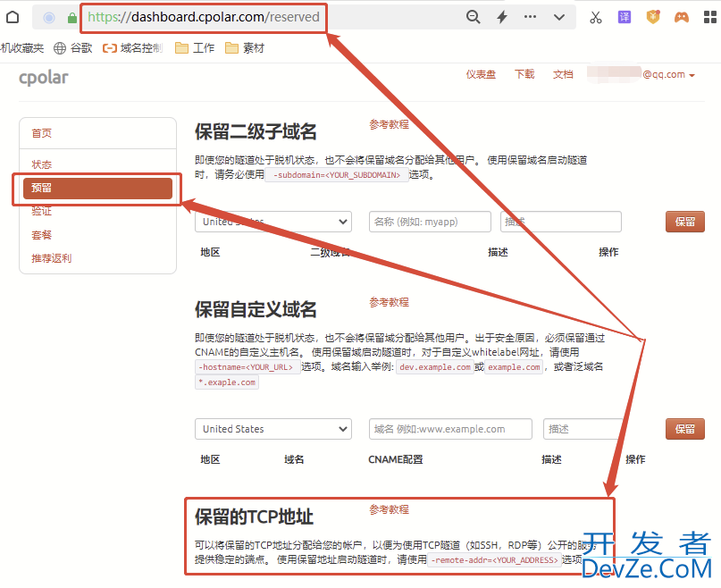Open United States dropdown in custom domain section
The height and width of the screenshot is (588, 721).
[273, 429]
